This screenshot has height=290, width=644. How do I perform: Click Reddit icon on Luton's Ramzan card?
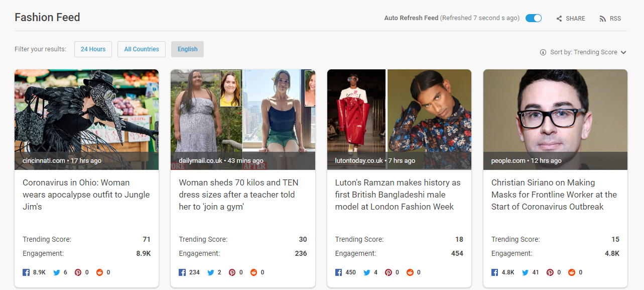click(410, 272)
